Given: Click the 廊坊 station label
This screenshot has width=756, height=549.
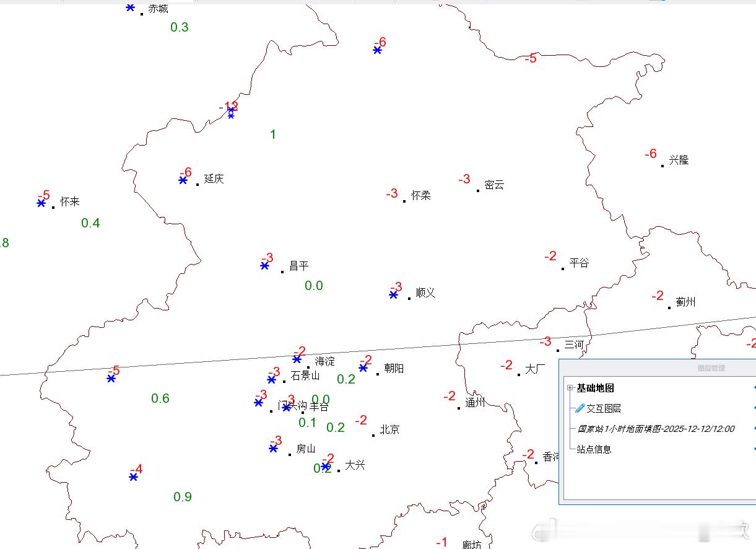Looking at the screenshot, I should 472,545.
